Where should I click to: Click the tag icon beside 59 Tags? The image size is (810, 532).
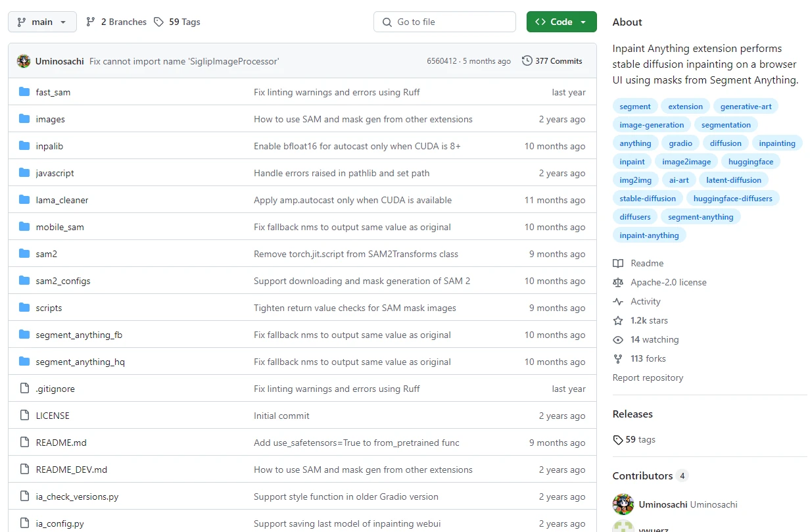coord(158,22)
